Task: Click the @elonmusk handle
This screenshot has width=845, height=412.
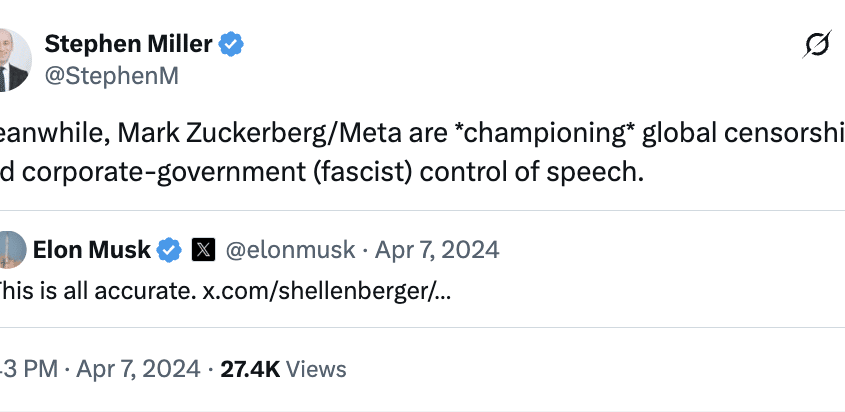Action: point(291,249)
